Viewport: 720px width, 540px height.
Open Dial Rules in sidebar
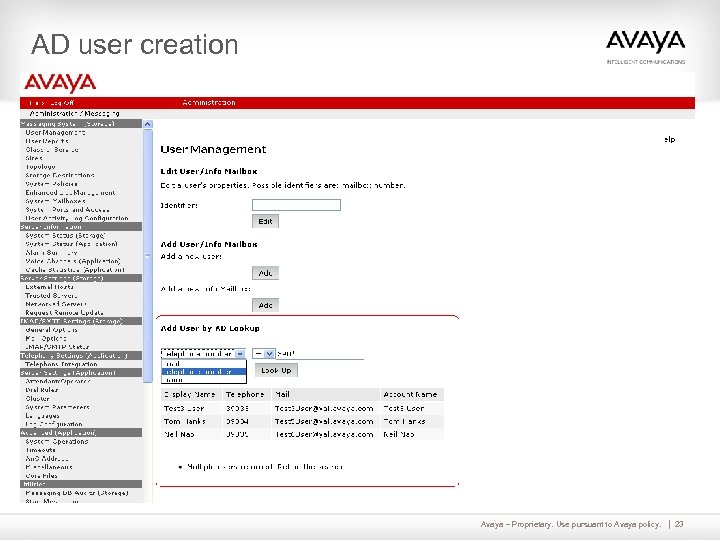[x=42, y=390]
